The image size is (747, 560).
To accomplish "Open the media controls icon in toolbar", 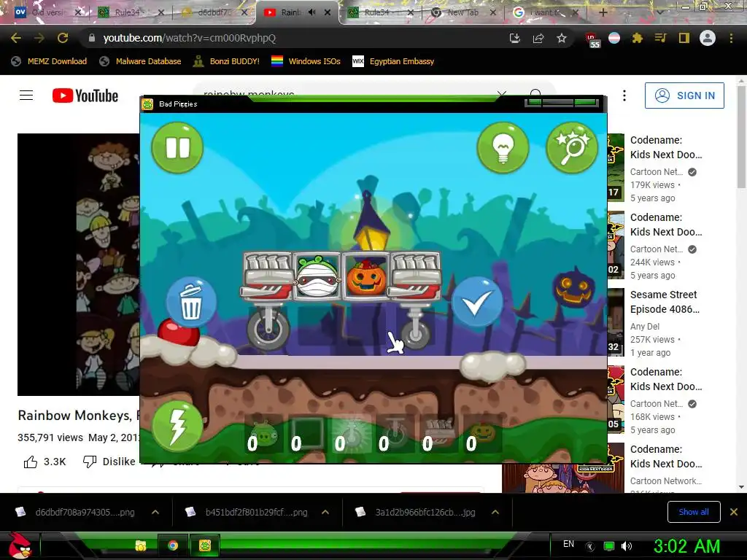I will tap(660, 38).
